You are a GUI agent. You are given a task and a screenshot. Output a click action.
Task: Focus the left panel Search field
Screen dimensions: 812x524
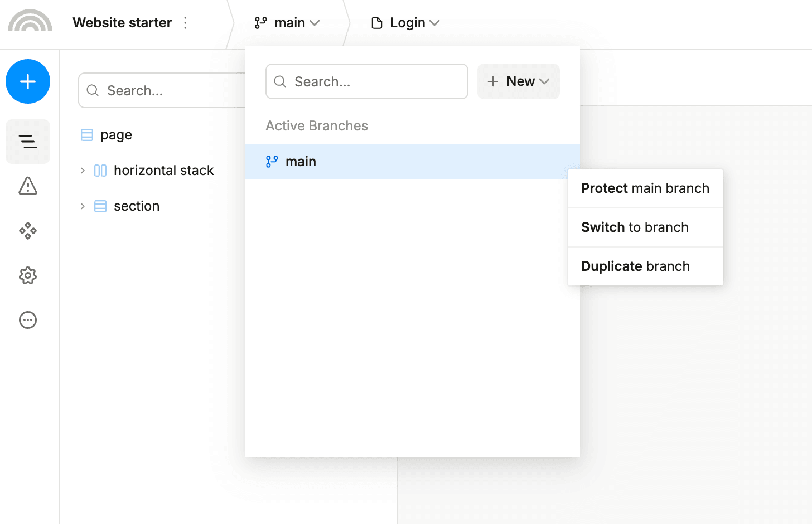tap(162, 90)
